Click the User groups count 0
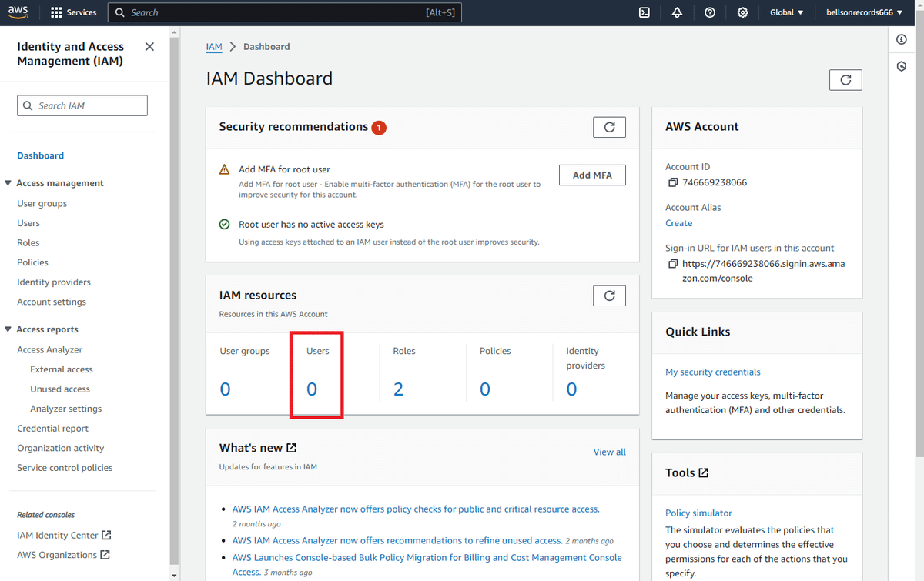The height and width of the screenshot is (581, 924). click(225, 389)
